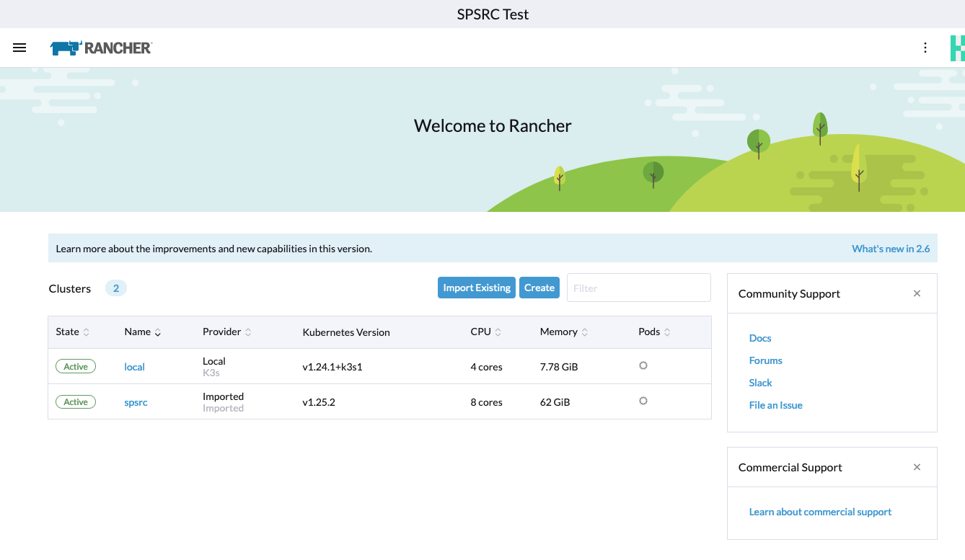The height and width of the screenshot is (560, 965).
Task: Open the Slack community link
Action: tap(760, 383)
